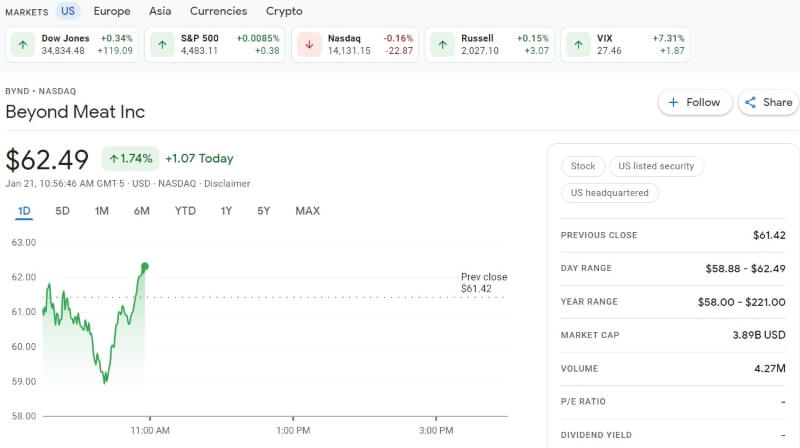Click the P/E RATIO label
Screen dimensions: 800x448
pyautogui.click(x=583, y=402)
